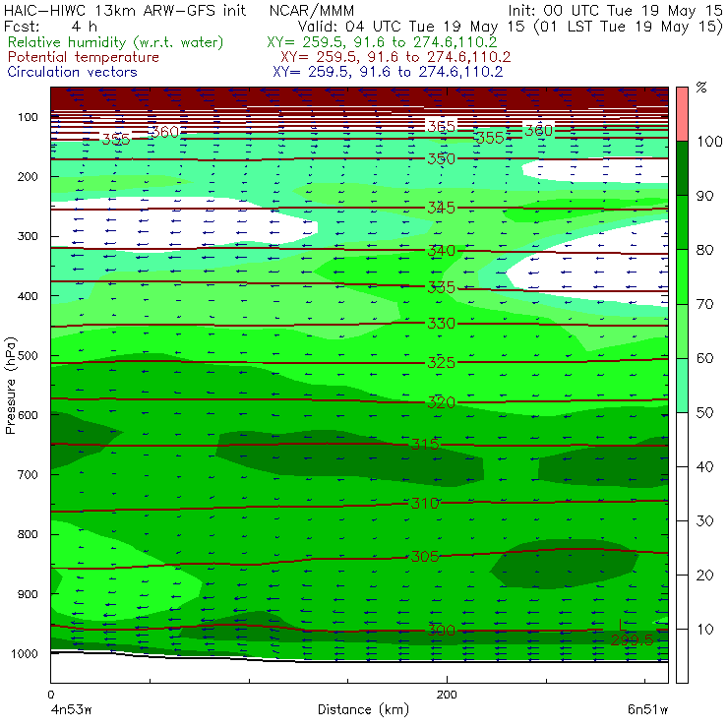Viewport: 728px width, 728px height.
Task: Click the green 'Relative humidity (w.r.t. water)' legend
Action: [116, 42]
